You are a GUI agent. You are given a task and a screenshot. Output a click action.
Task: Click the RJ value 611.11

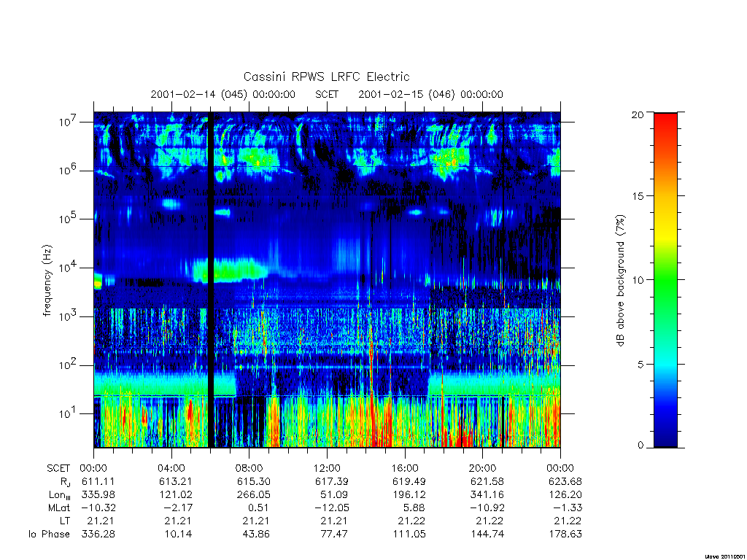click(98, 481)
